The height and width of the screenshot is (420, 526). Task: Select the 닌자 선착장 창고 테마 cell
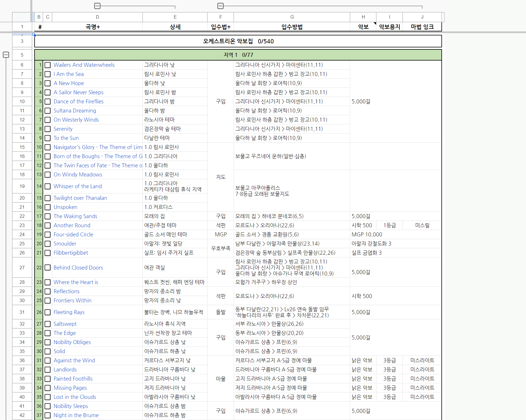[175, 333]
